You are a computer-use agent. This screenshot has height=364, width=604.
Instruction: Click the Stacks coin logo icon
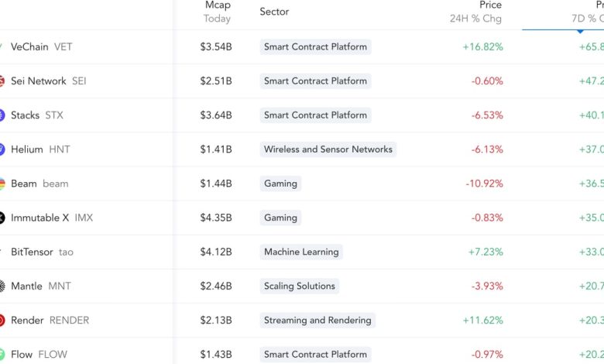[2, 115]
